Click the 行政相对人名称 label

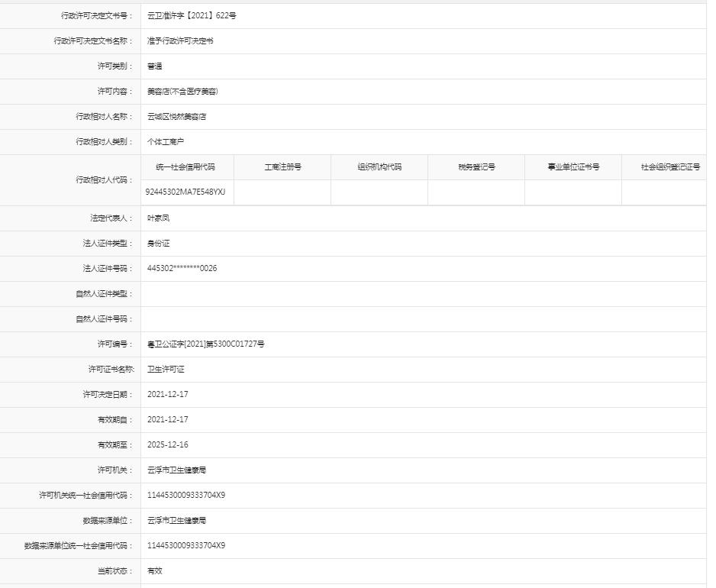tap(104, 116)
